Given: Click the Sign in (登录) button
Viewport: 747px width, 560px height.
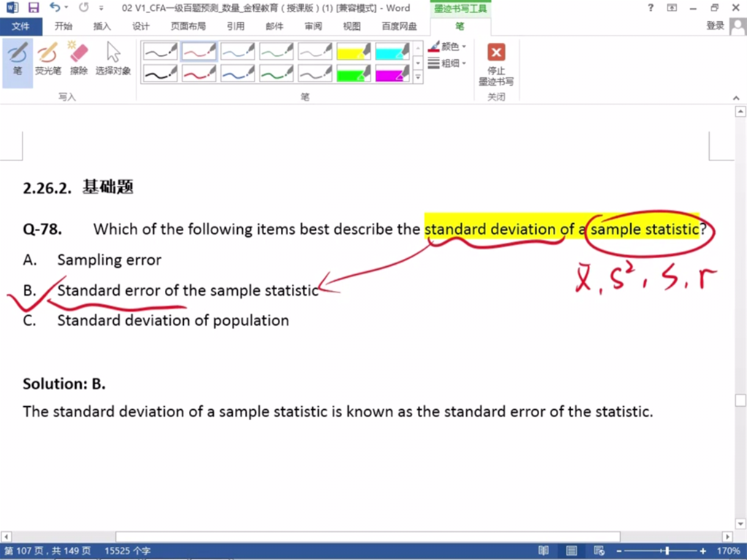Looking at the screenshot, I should [x=716, y=26].
